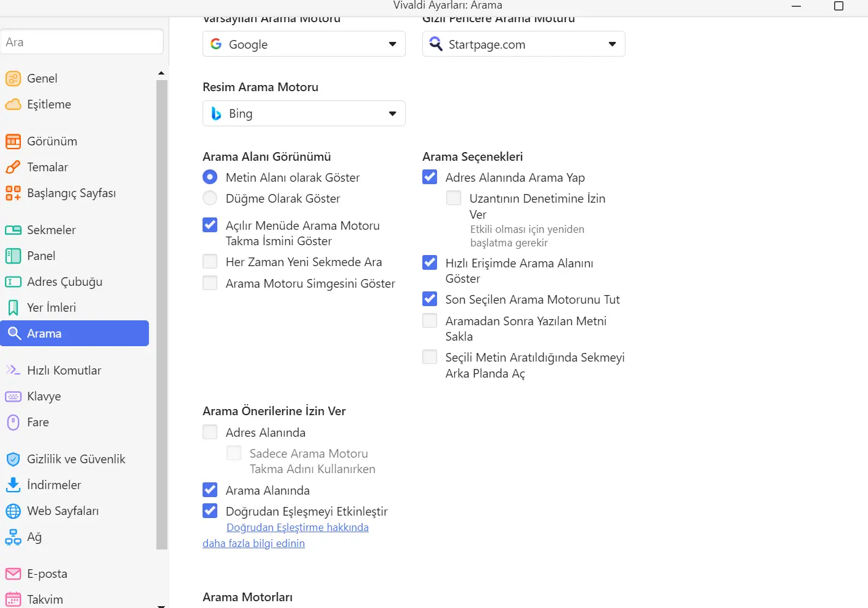Toggle Arama Alanında suggestions checkbox
Image resolution: width=868 pixels, height=608 pixels.
tap(210, 490)
